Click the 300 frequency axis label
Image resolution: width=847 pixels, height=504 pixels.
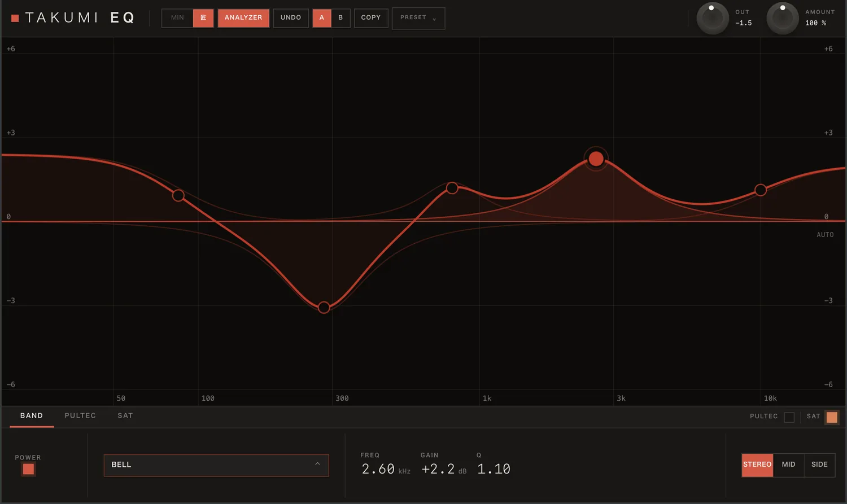[342, 398]
